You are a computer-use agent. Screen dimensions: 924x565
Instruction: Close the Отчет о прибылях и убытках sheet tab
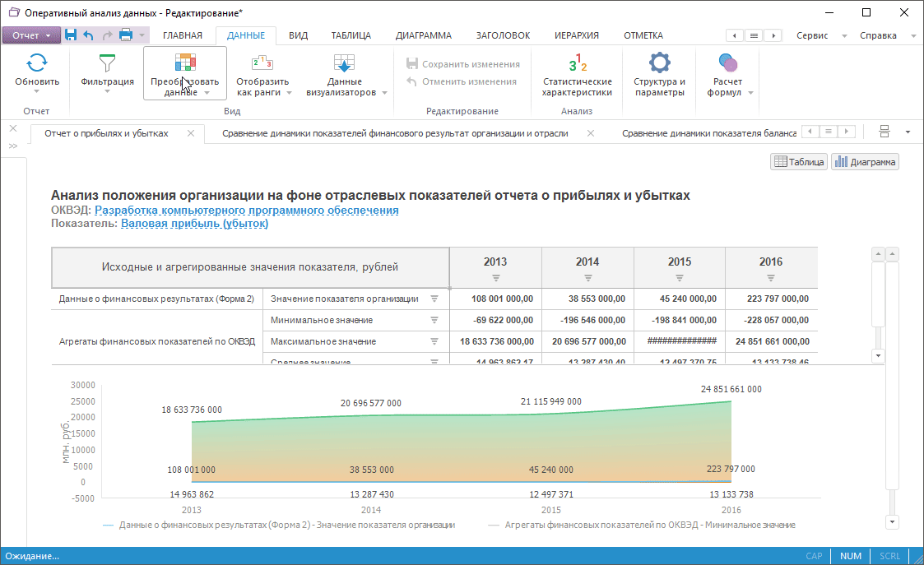[191, 133]
